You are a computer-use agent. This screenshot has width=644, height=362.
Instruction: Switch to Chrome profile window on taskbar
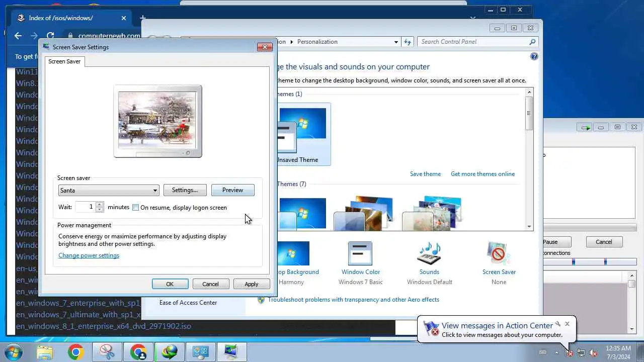pyautogui.click(x=138, y=352)
